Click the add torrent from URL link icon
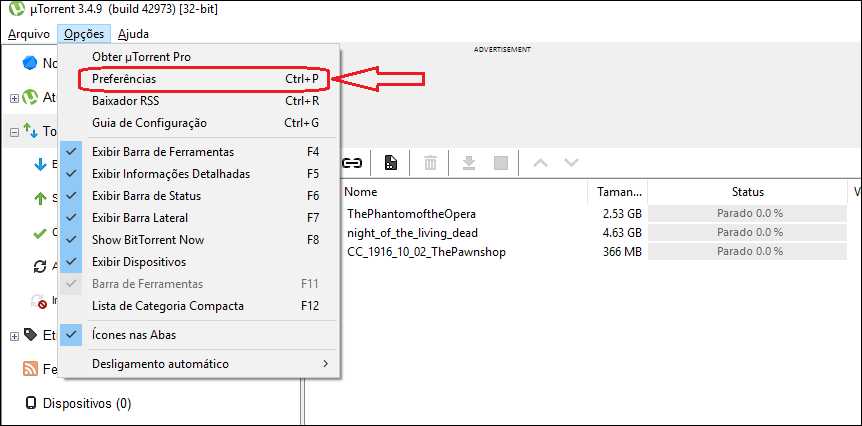Image resolution: width=862 pixels, height=426 pixels. coord(352,162)
